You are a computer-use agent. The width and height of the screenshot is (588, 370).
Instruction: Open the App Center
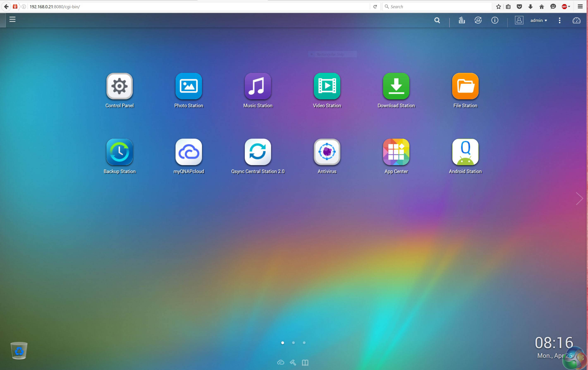[x=396, y=152]
